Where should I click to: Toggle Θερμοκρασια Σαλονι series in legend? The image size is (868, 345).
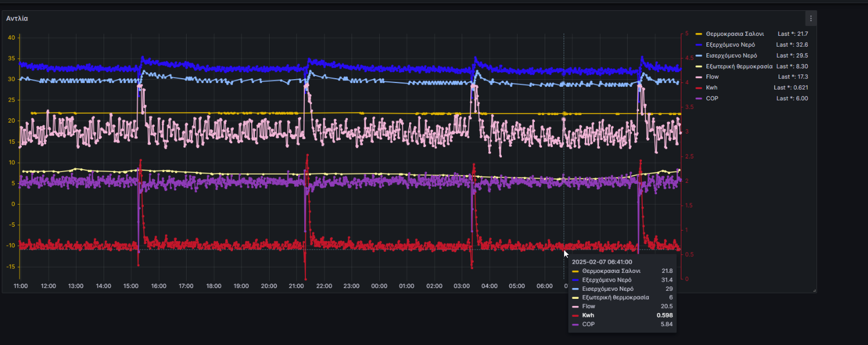pyautogui.click(x=735, y=34)
